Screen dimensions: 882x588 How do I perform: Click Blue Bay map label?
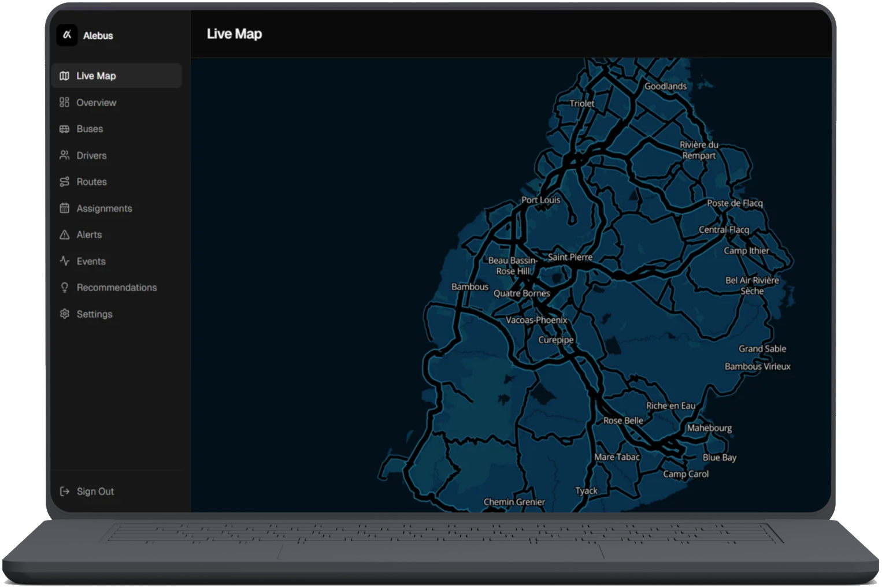coord(720,457)
